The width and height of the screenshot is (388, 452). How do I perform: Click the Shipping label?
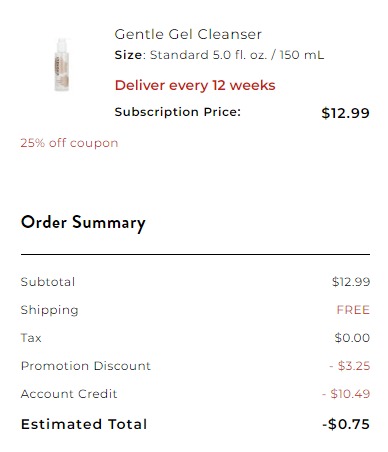[x=49, y=310]
